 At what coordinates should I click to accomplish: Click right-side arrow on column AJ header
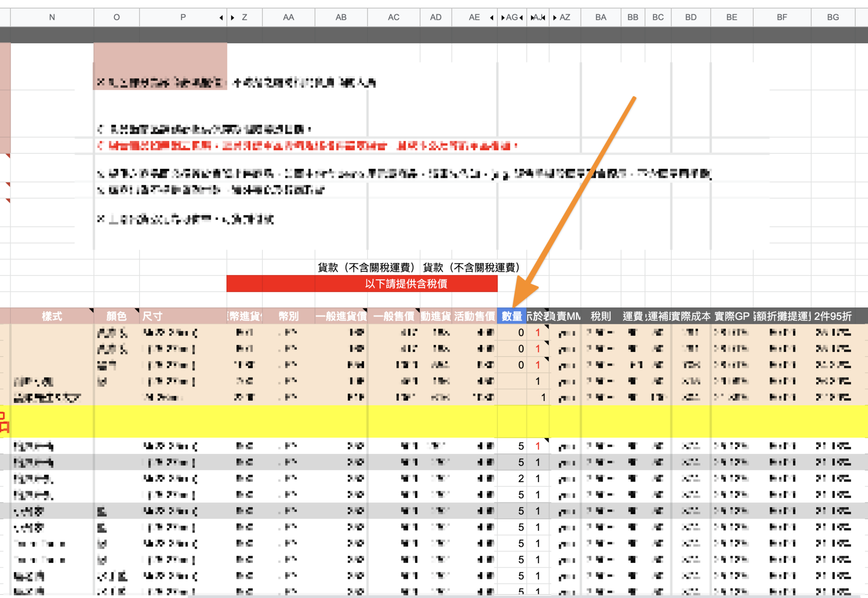point(544,18)
